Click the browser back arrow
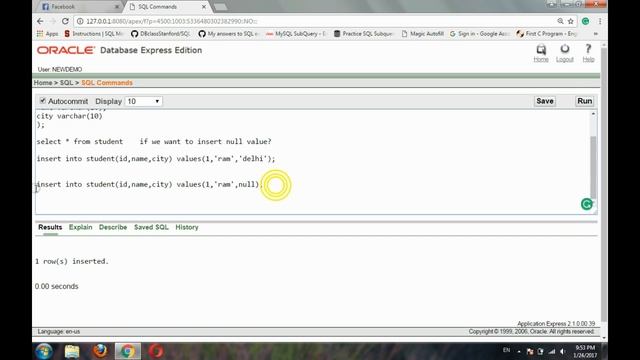The height and width of the screenshot is (360, 640). (40, 21)
